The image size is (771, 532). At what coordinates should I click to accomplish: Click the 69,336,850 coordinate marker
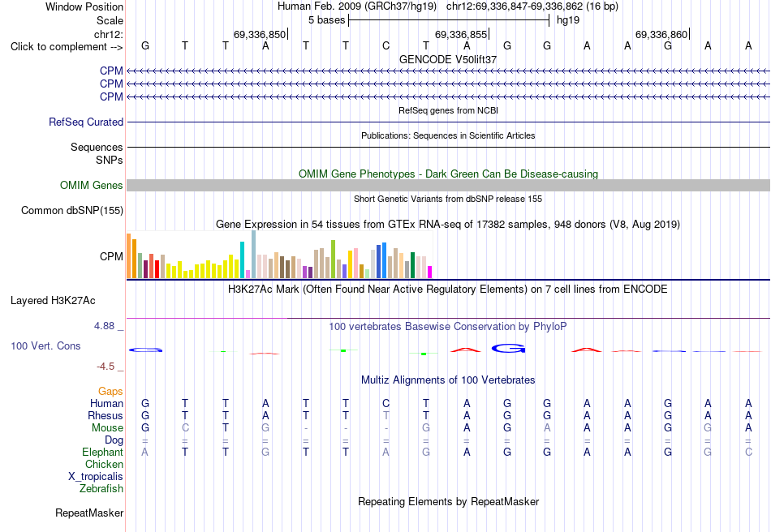(x=260, y=34)
